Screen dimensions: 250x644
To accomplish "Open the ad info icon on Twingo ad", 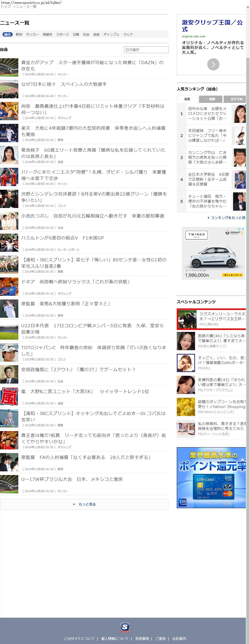I will 239,229.
